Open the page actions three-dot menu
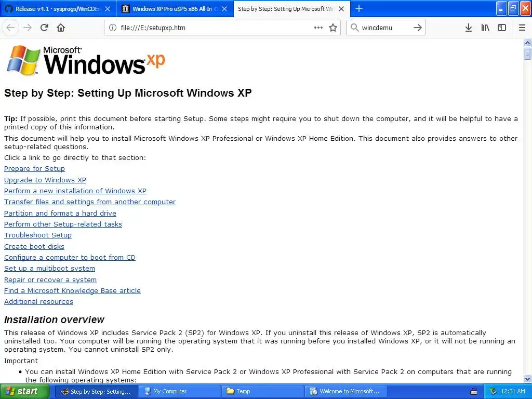Image resolution: width=532 pixels, height=399 pixels. coord(318,28)
